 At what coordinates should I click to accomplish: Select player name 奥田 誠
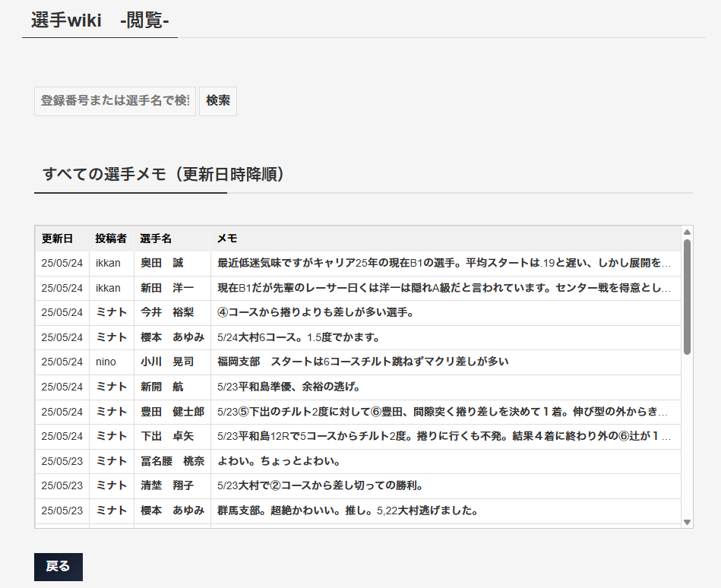(162, 263)
